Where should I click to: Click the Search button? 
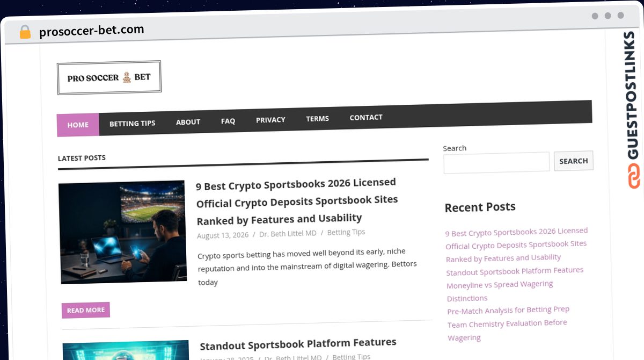[574, 161]
